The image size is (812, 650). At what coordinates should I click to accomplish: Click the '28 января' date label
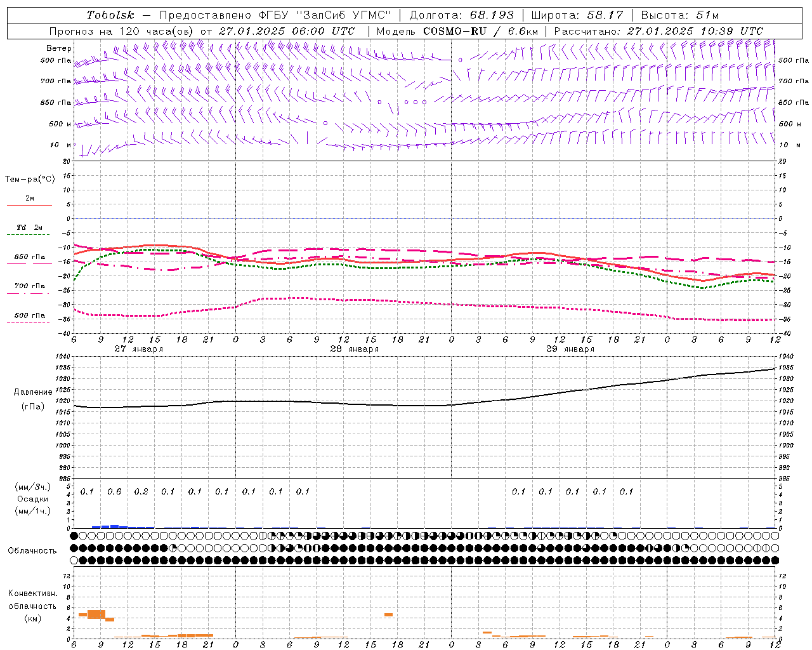pyautogui.click(x=354, y=349)
